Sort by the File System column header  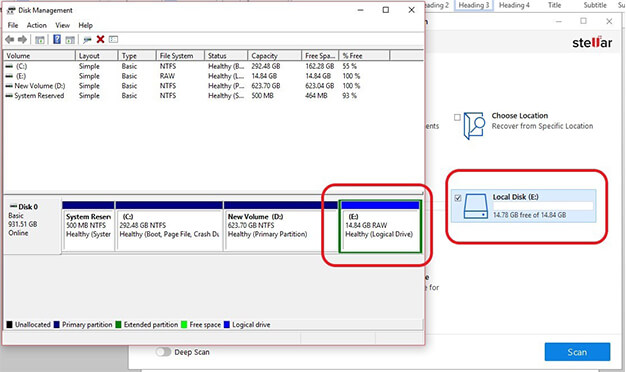[180, 56]
